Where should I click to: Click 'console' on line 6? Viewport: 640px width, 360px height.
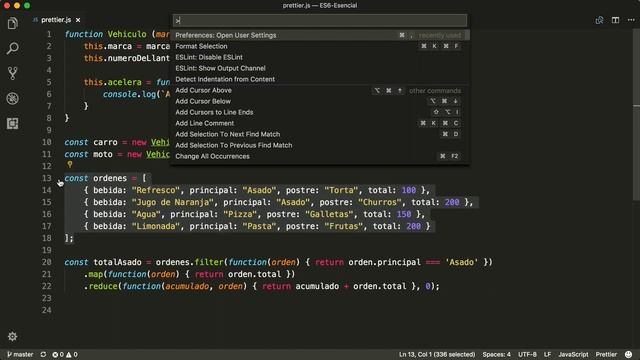tap(119, 94)
